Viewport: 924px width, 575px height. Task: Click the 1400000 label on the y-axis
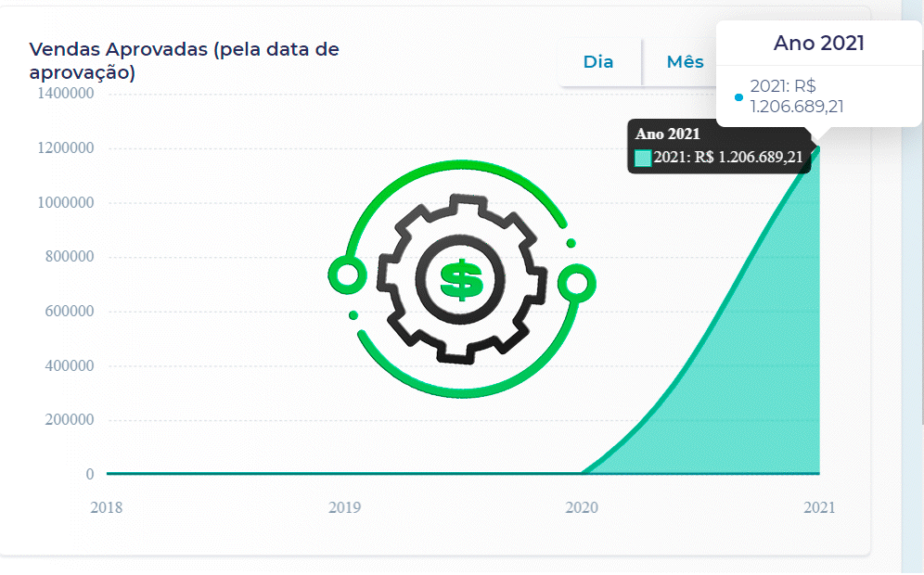[64, 94]
